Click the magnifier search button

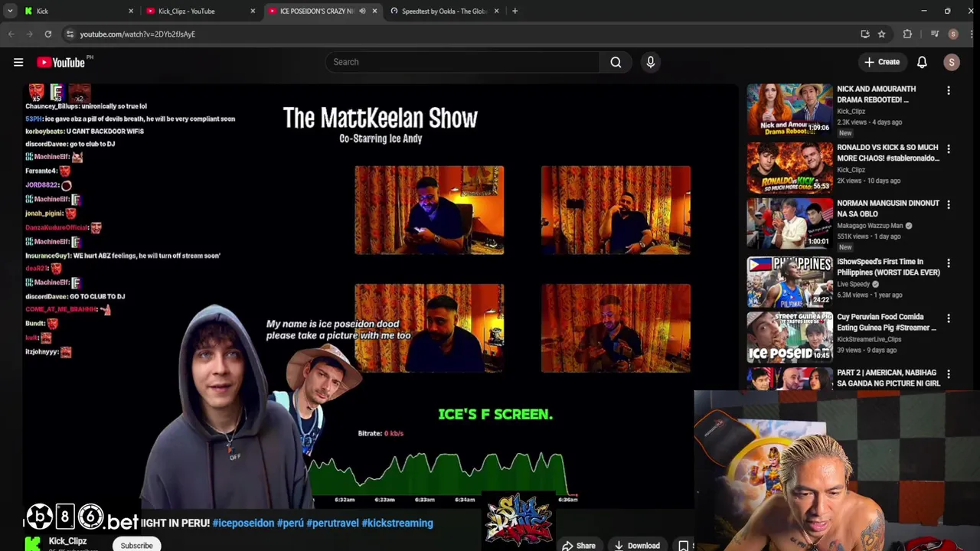click(616, 62)
